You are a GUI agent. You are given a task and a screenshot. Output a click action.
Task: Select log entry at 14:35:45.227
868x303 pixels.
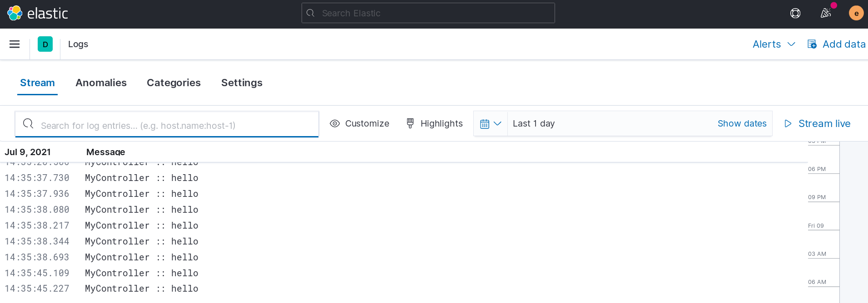404,288
